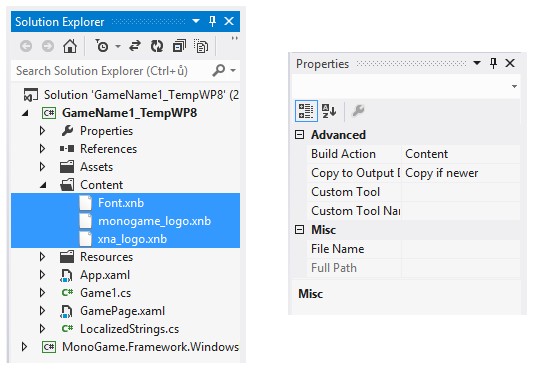
Task: Pin the Properties panel
Action: coord(493,63)
